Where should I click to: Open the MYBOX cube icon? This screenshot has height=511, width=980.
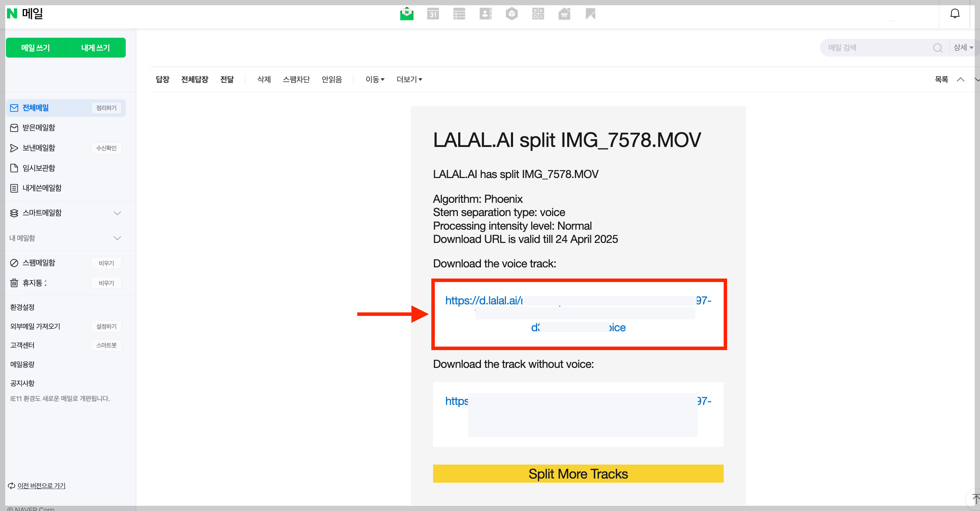tap(512, 14)
